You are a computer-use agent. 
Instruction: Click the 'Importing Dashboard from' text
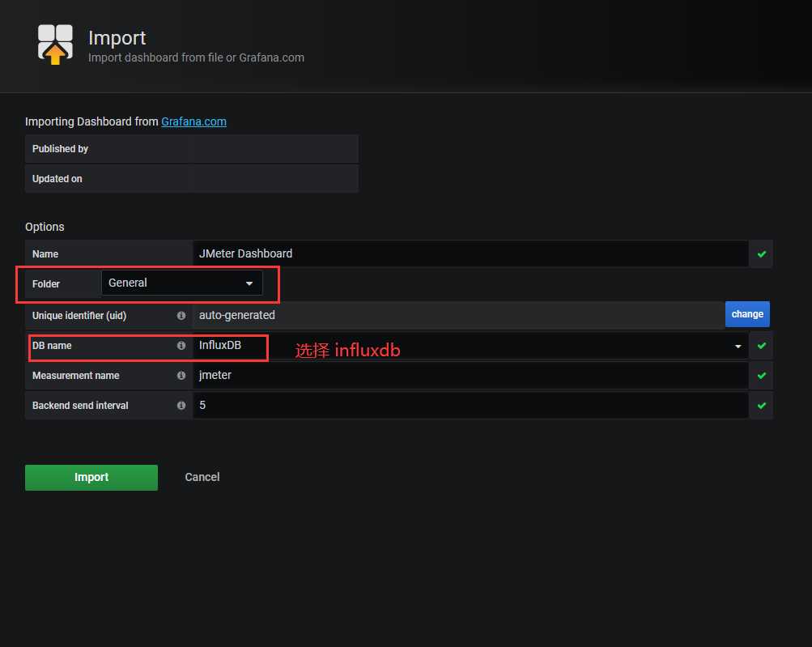tap(91, 121)
